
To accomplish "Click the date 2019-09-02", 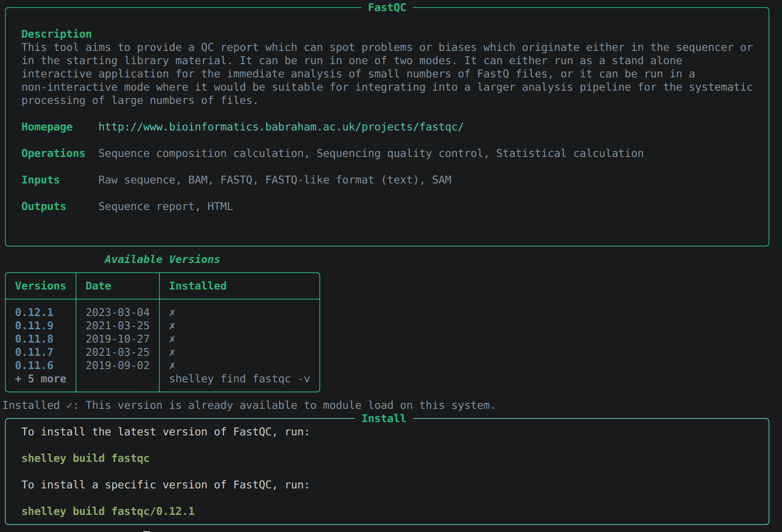I will 118,366.
